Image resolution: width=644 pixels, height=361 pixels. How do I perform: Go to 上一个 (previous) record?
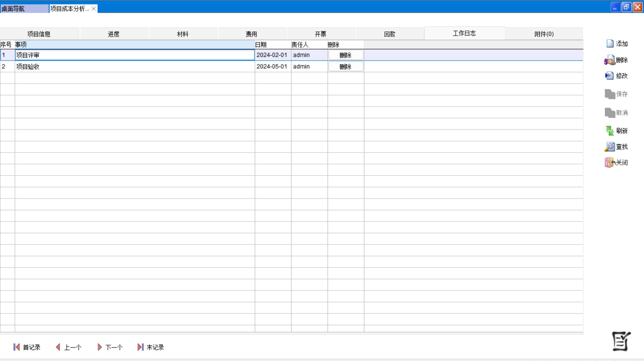[x=68, y=347]
